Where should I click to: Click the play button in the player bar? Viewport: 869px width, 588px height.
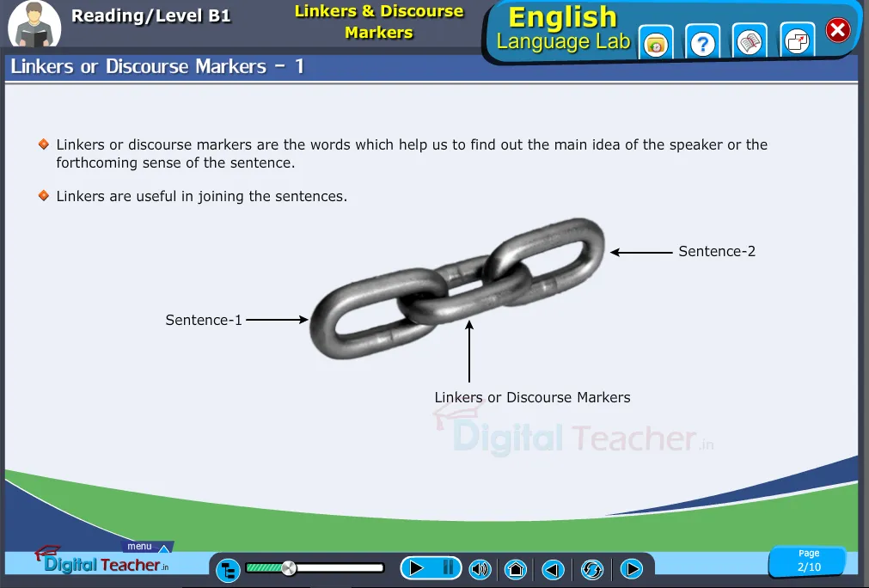tap(416, 568)
